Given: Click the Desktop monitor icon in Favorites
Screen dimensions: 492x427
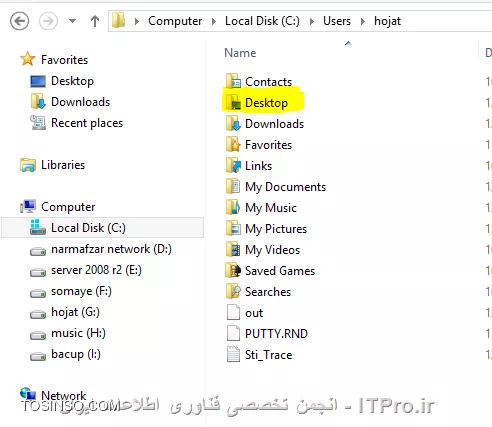Looking at the screenshot, I should pyautogui.click(x=38, y=81).
